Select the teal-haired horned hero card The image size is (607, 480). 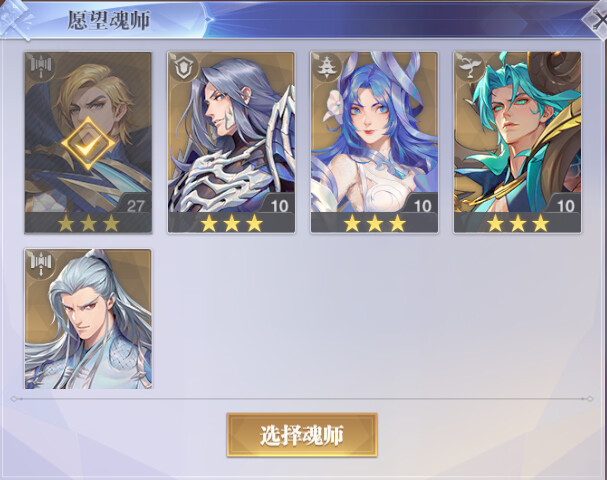(x=517, y=142)
